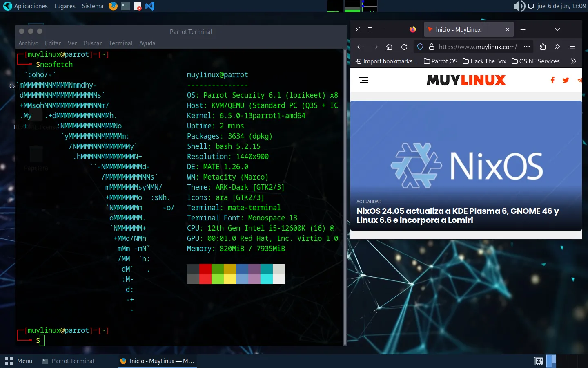Click the Firefox launcher in top panel
Image resolution: width=588 pixels, height=368 pixels.
point(113,6)
